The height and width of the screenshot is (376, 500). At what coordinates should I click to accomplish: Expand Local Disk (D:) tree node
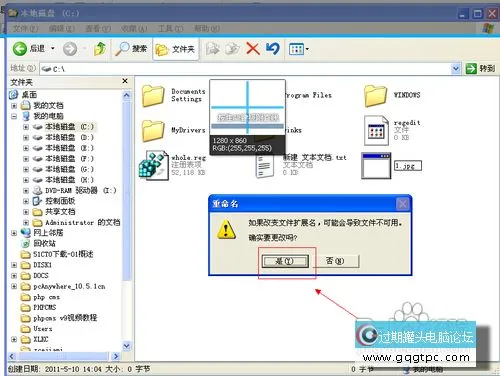click(x=26, y=138)
